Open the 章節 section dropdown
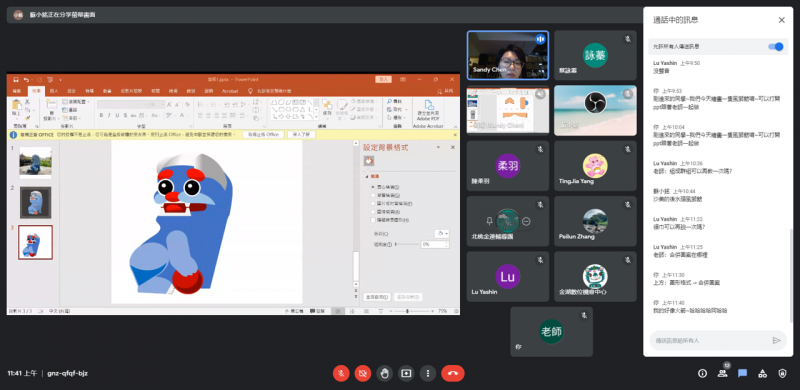Image resolution: width=800 pixels, height=390 pixels. [x=71, y=118]
